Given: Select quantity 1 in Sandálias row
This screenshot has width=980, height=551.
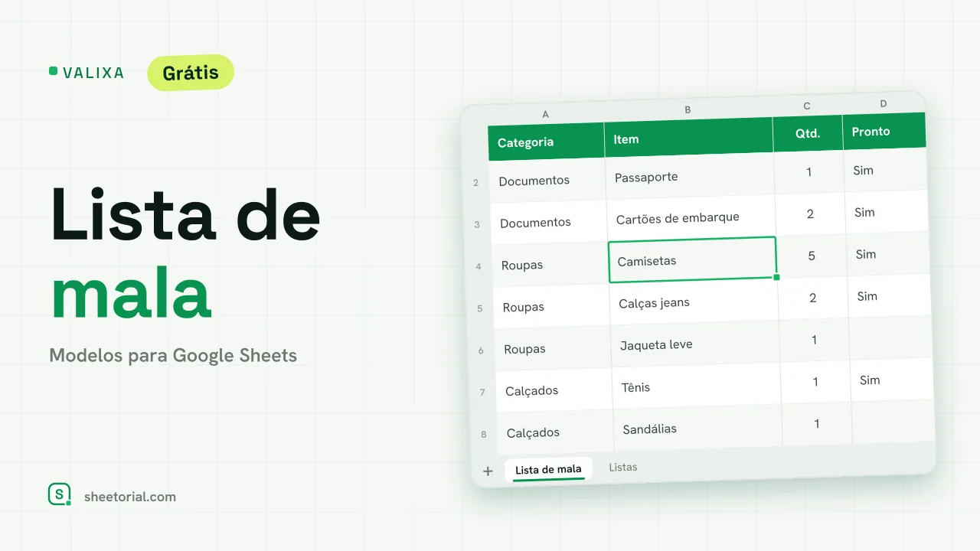Looking at the screenshot, I should (x=817, y=423).
